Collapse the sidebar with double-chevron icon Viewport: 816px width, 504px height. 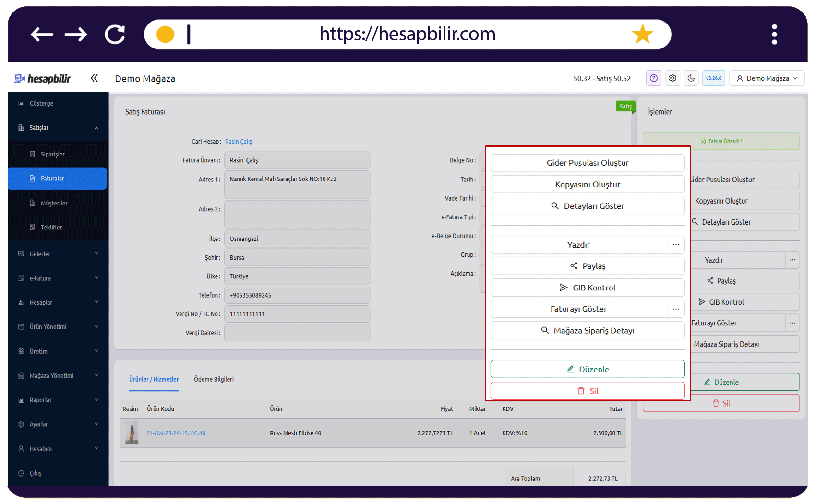(94, 78)
